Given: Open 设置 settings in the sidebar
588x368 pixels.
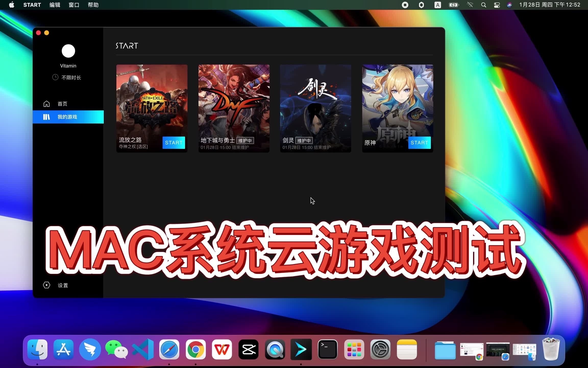Looking at the screenshot, I should point(56,285).
